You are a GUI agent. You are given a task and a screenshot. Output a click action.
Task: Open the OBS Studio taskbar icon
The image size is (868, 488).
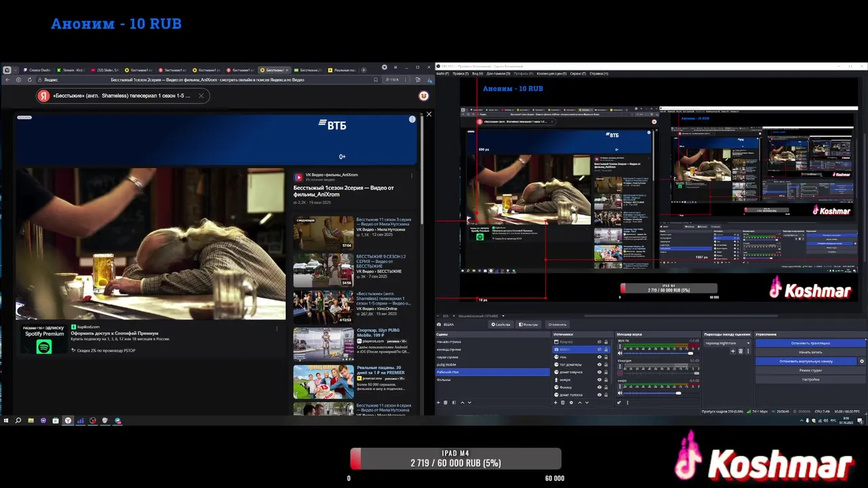tap(93, 420)
